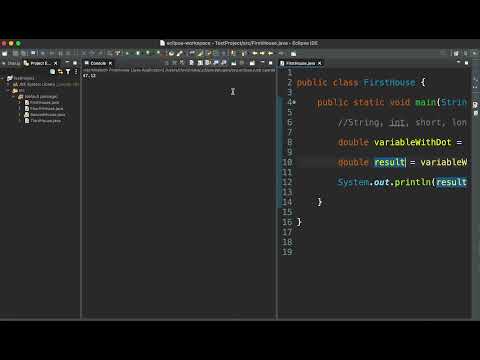Select the default package node

pos(38,96)
